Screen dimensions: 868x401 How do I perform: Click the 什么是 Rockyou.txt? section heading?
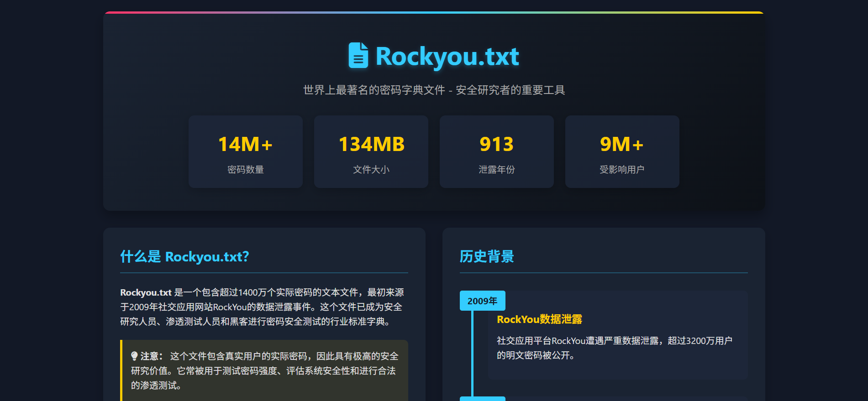184,257
